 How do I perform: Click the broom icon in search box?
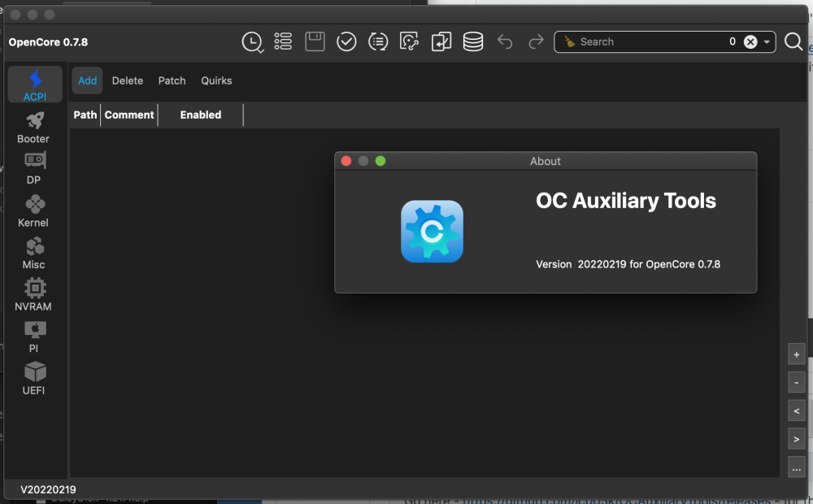569,41
